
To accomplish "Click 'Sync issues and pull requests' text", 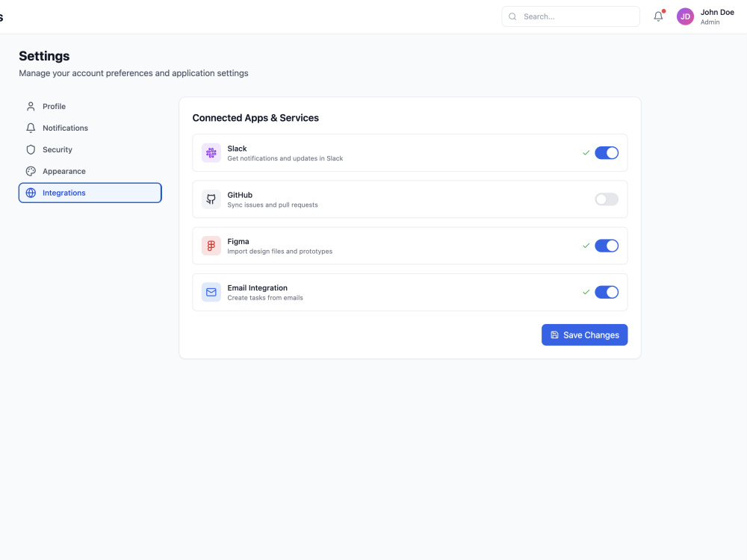I will click(x=273, y=205).
